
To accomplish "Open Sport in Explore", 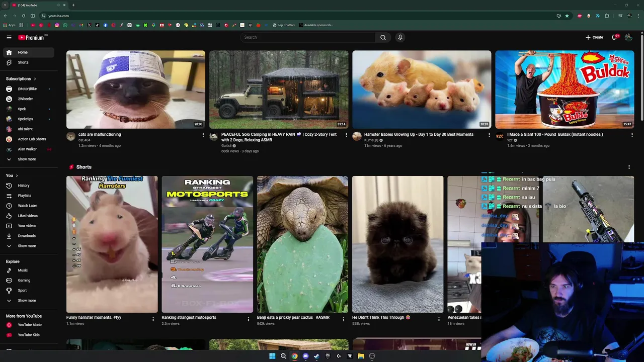I will pyautogui.click(x=28, y=291).
